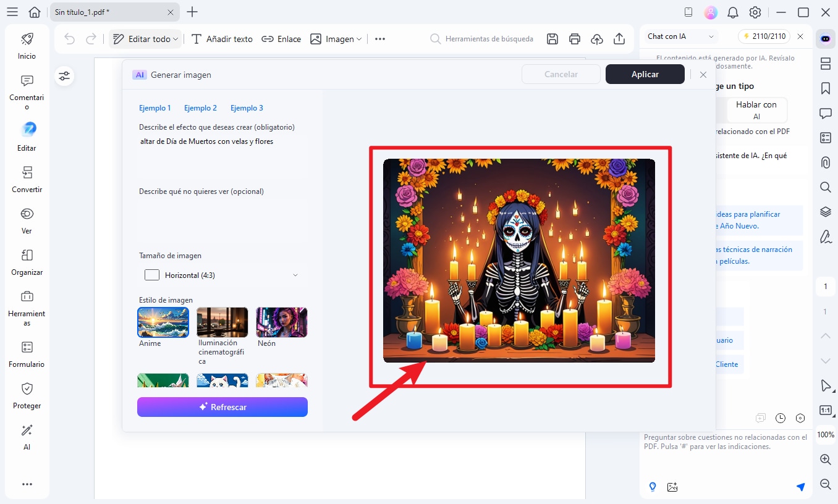Open the Tamaño de imagen dropdown
The image size is (838, 504).
pos(221,275)
